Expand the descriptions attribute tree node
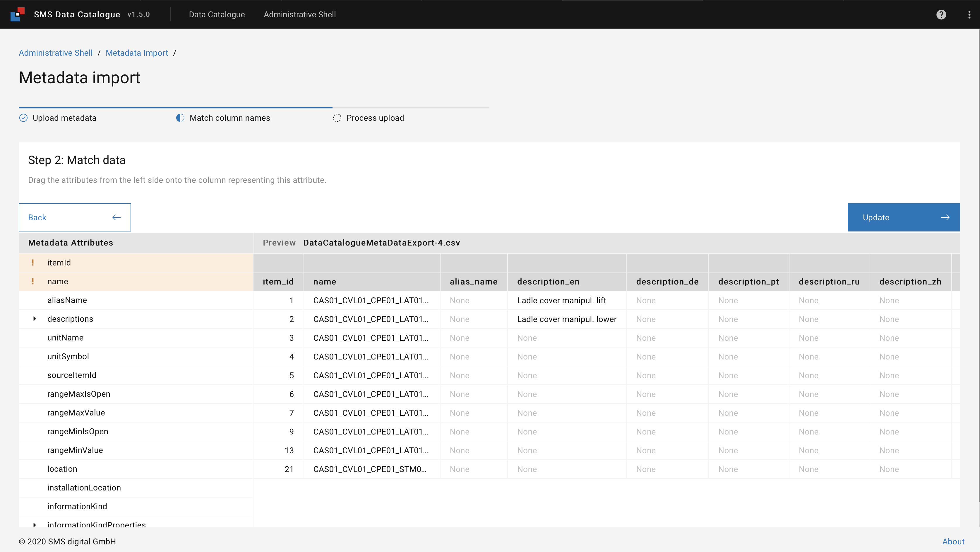Viewport: 980px width, 552px height. 35,319
